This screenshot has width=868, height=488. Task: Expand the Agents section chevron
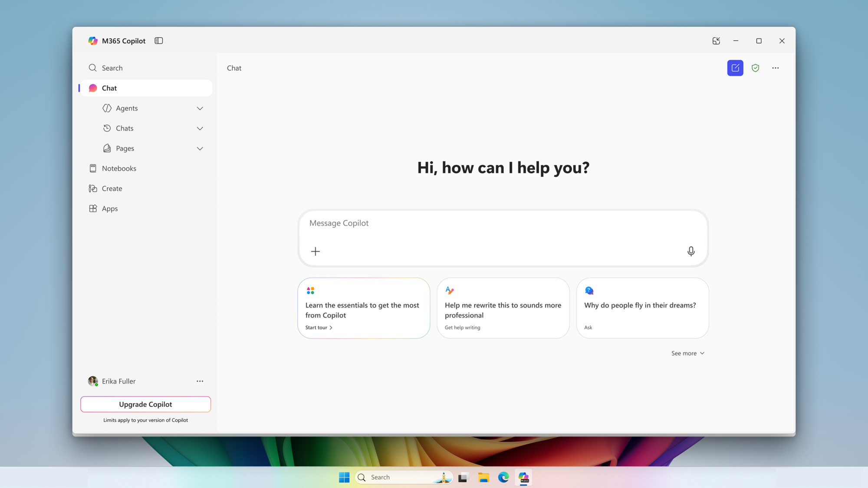(x=200, y=108)
